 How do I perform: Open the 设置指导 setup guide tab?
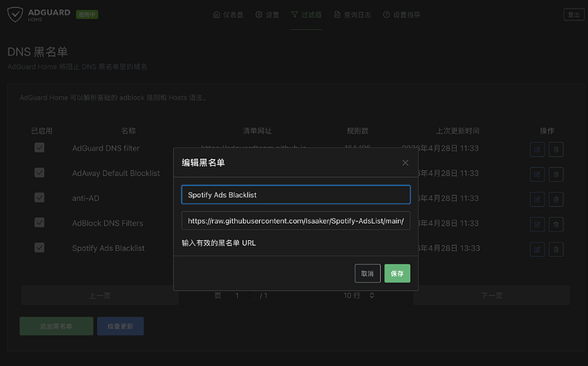click(401, 14)
